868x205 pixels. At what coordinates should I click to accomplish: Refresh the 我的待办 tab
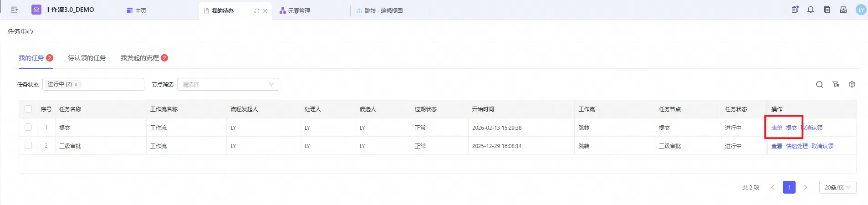[257, 11]
